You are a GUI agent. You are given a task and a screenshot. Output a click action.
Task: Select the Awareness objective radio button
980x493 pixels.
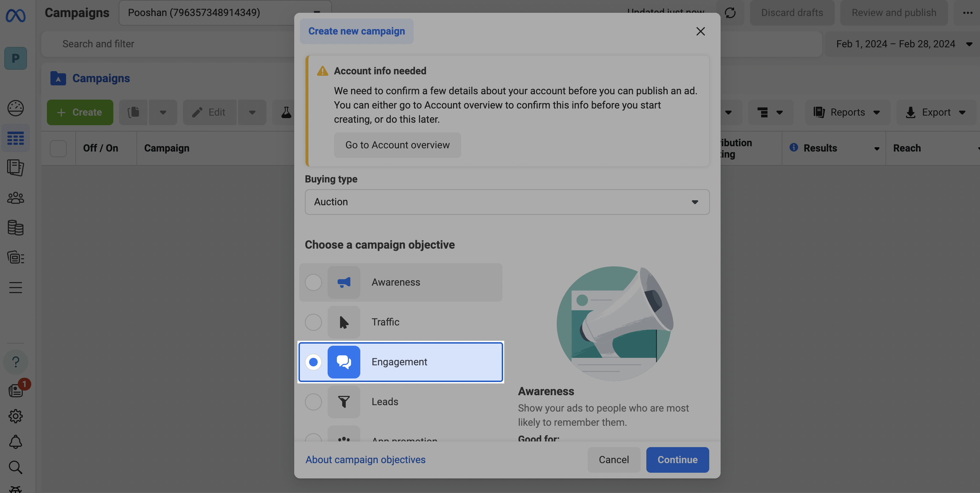(313, 282)
